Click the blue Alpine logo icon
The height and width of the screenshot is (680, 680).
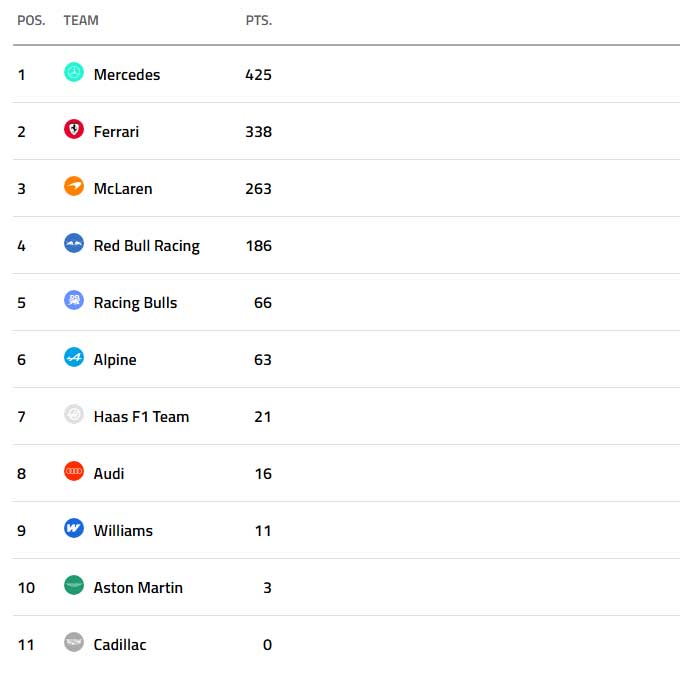(74, 357)
